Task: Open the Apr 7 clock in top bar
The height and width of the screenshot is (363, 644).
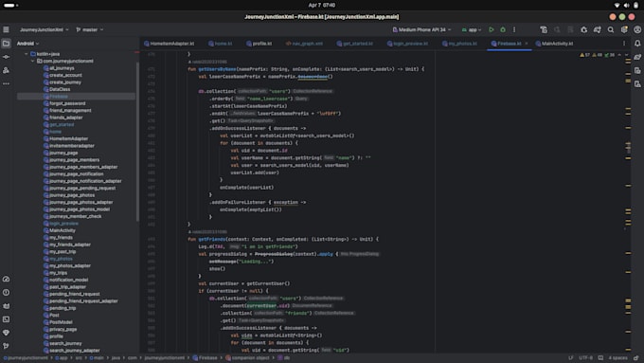Action: pos(322,6)
